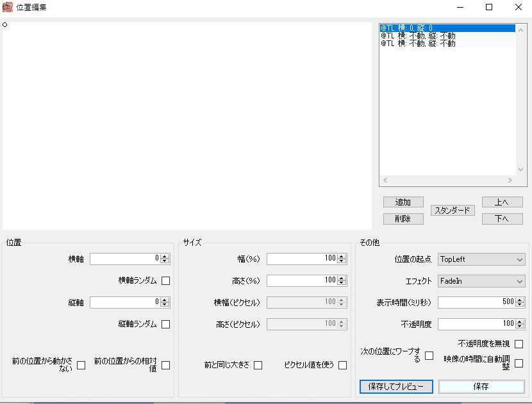The image size is (532, 404).
Task: Maximize the 位置編集 window
Action: coord(489,7)
